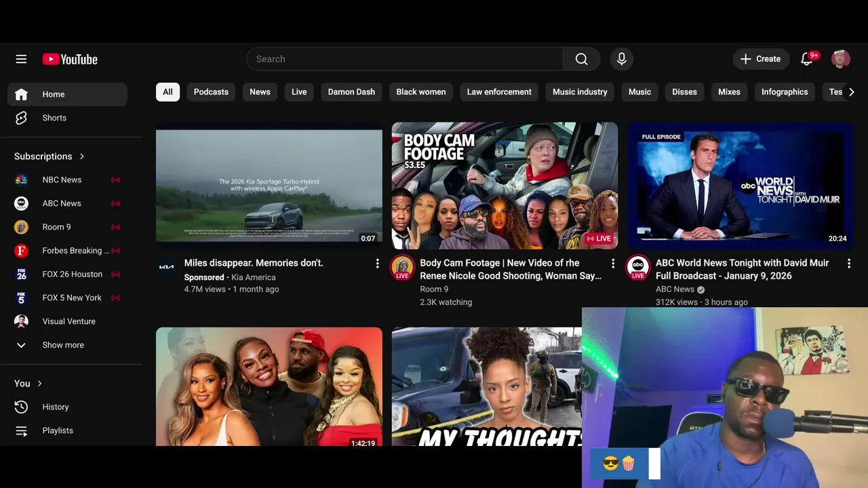The height and width of the screenshot is (488, 868).
Task: Select the News filter chip
Action: point(260,92)
